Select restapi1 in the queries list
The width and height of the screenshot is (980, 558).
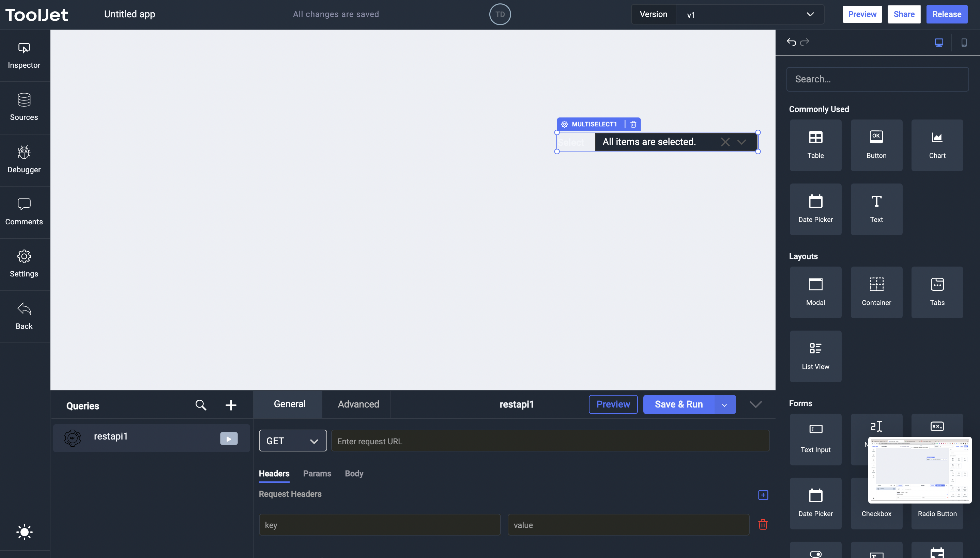pyautogui.click(x=152, y=438)
